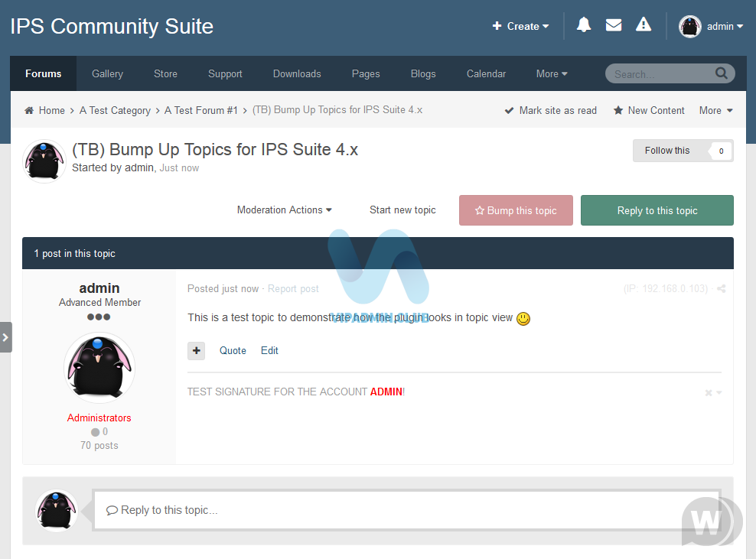Click Report post link
Image resolution: width=756 pixels, height=559 pixels.
(293, 288)
